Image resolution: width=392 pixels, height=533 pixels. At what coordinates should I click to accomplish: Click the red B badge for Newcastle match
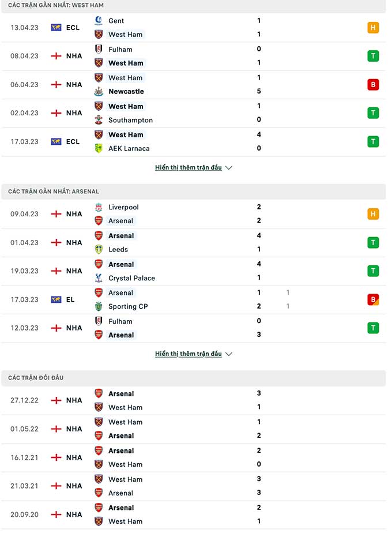pos(373,84)
